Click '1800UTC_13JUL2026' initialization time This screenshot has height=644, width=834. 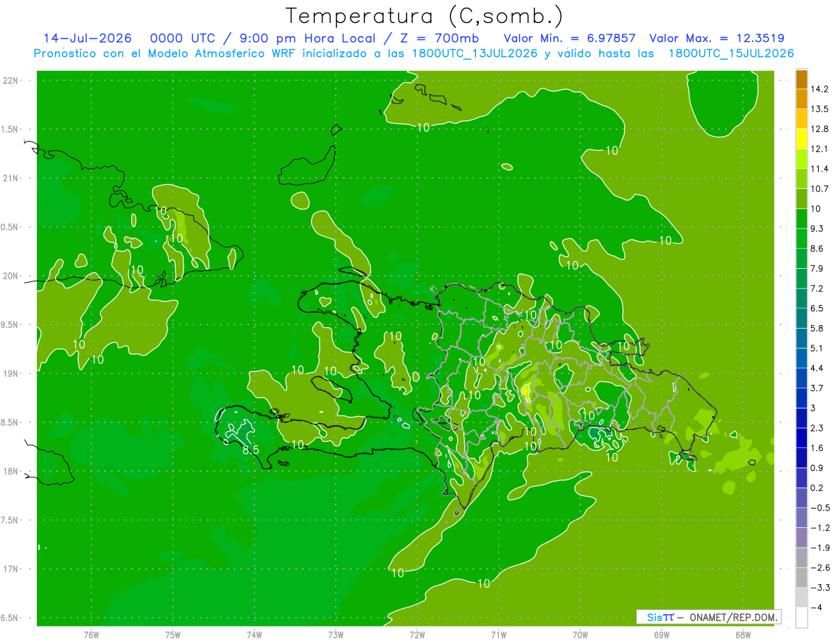click(x=475, y=53)
